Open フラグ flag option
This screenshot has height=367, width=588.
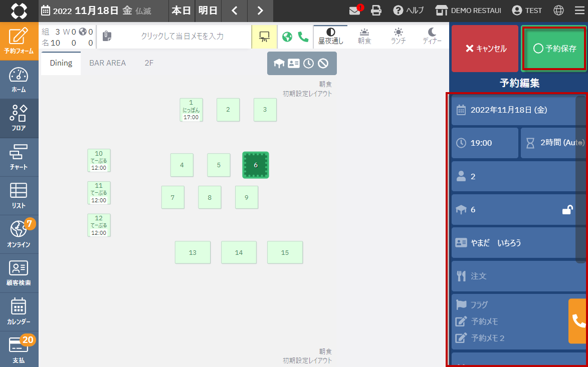coord(472,305)
